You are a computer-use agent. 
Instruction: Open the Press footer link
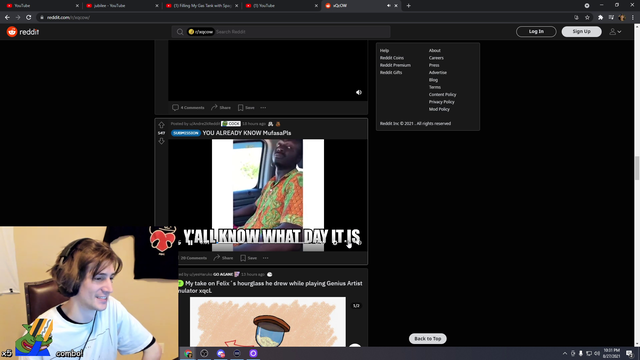(434, 65)
